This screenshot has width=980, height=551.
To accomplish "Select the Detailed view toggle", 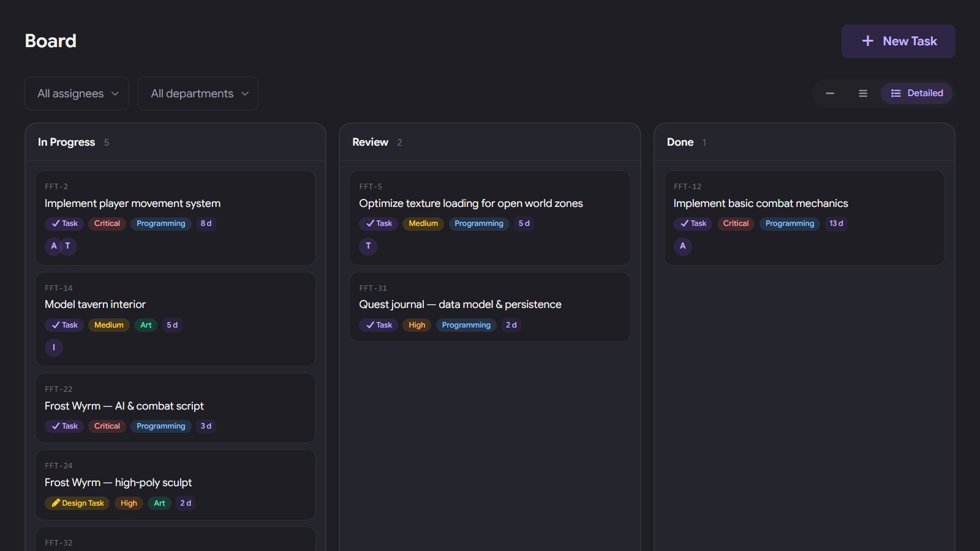I will tap(916, 93).
